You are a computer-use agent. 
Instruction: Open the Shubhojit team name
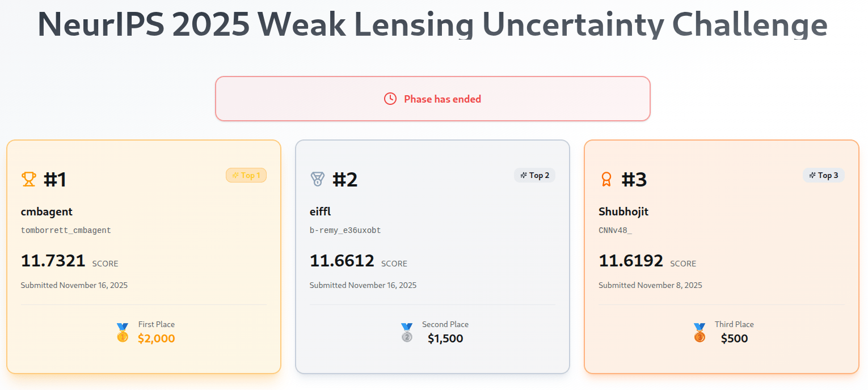(623, 212)
